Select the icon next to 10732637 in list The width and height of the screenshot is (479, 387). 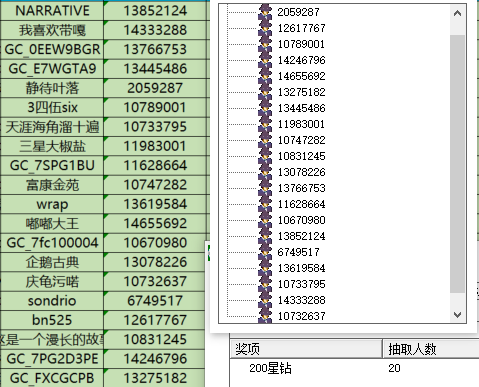click(265, 315)
